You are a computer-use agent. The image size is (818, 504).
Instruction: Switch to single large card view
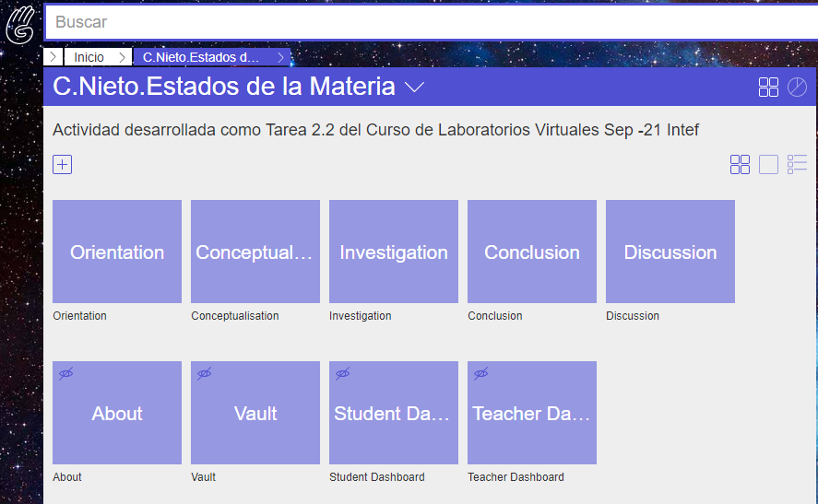pos(768,165)
